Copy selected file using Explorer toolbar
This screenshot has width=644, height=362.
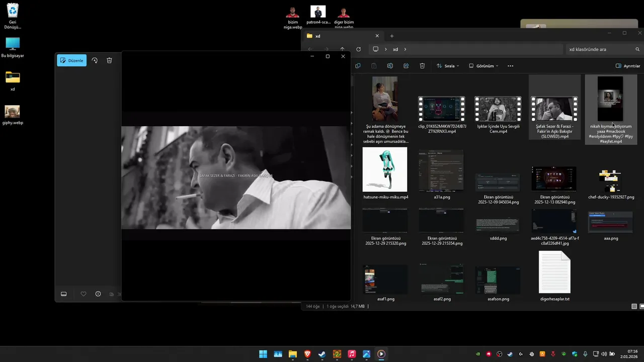tap(358, 66)
